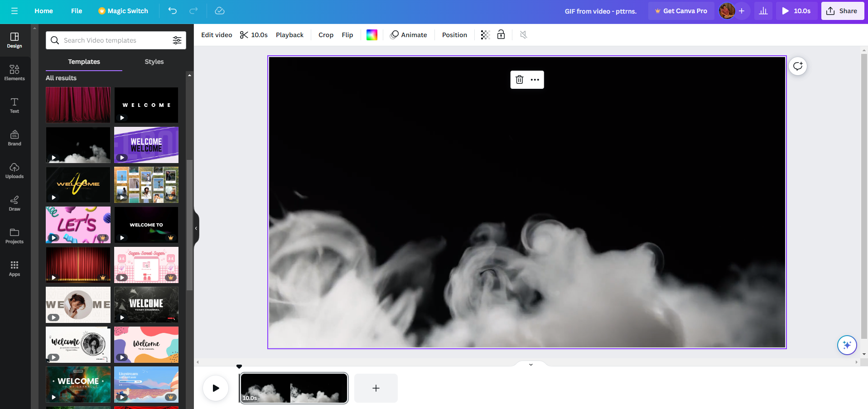Open the rainbow color edit swatch
The height and width of the screenshot is (409, 868).
pyautogui.click(x=372, y=35)
